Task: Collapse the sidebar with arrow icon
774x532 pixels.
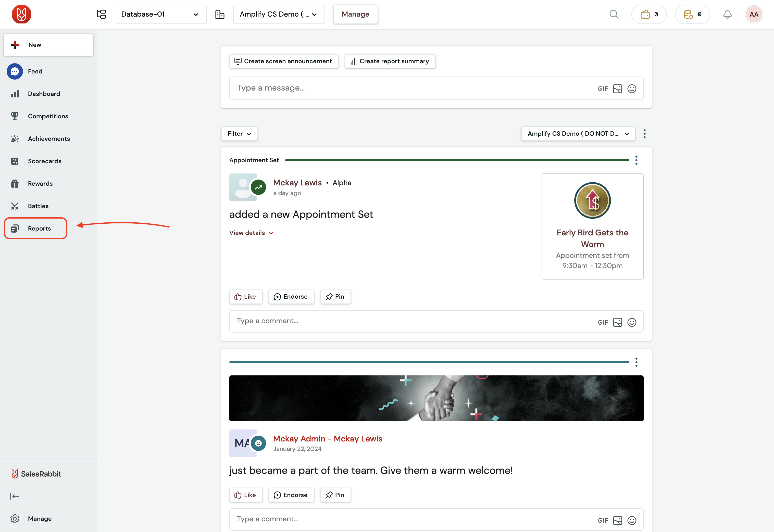Action: click(15, 496)
